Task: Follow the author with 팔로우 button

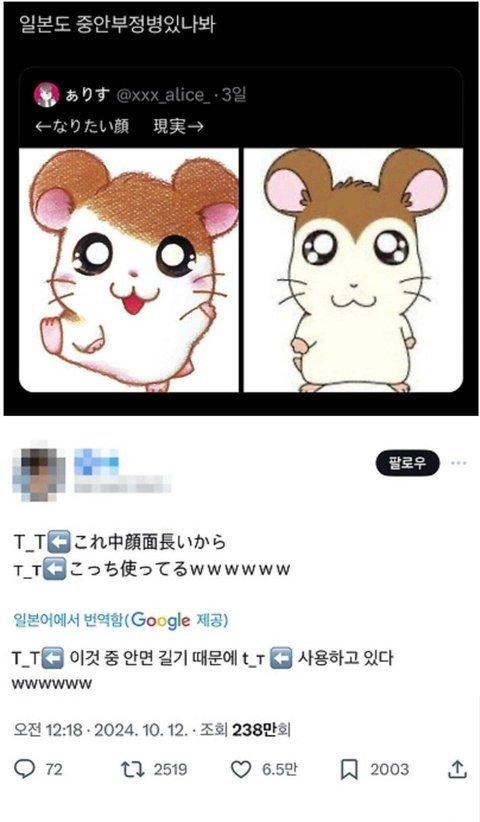Action: coord(407,463)
